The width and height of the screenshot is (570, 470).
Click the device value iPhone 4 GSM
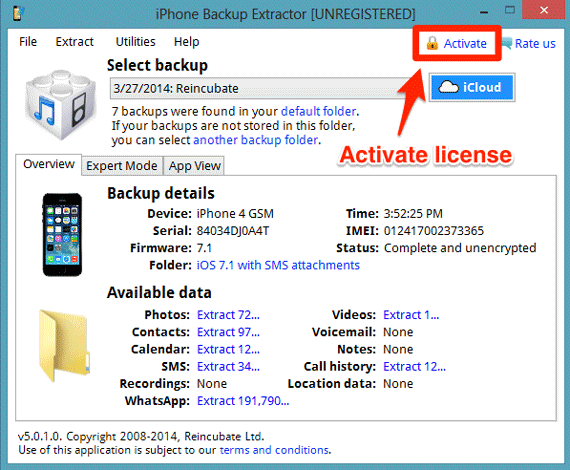(x=235, y=214)
